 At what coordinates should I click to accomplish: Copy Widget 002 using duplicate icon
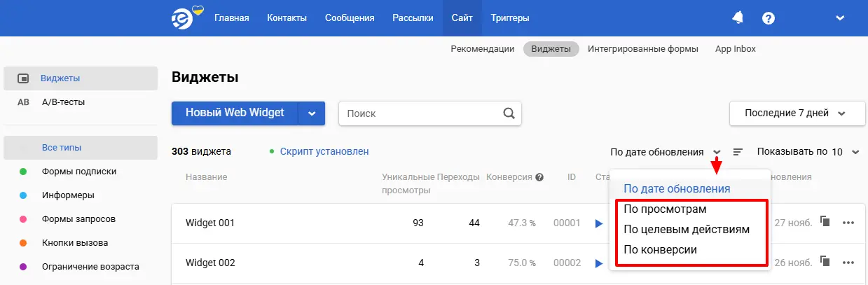[825, 262]
